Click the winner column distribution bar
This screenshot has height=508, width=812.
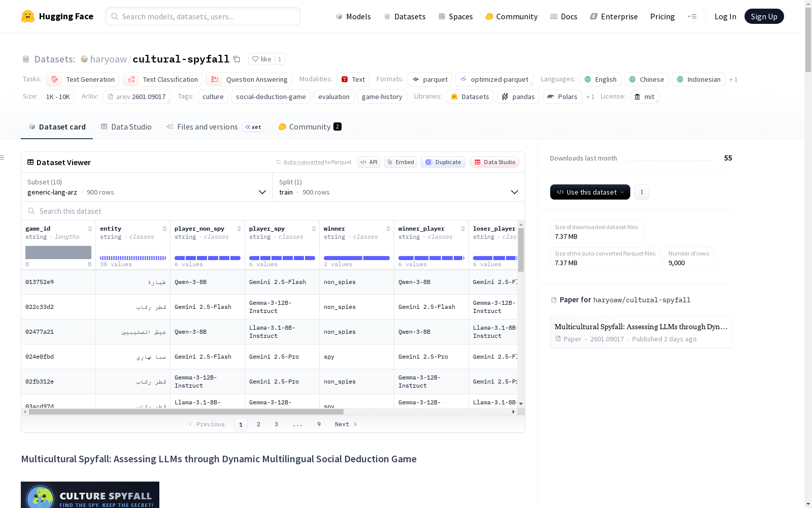click(x=357, y=258)
